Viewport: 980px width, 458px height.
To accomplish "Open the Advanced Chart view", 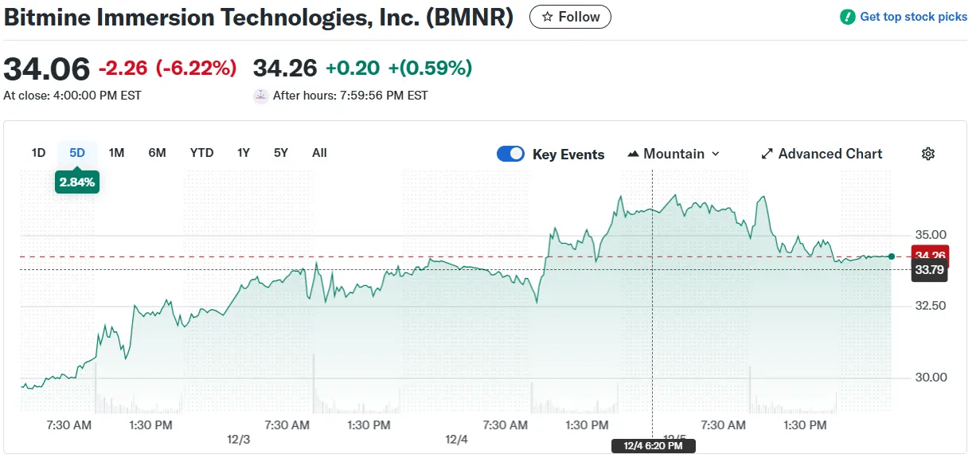I will (830, 154).
